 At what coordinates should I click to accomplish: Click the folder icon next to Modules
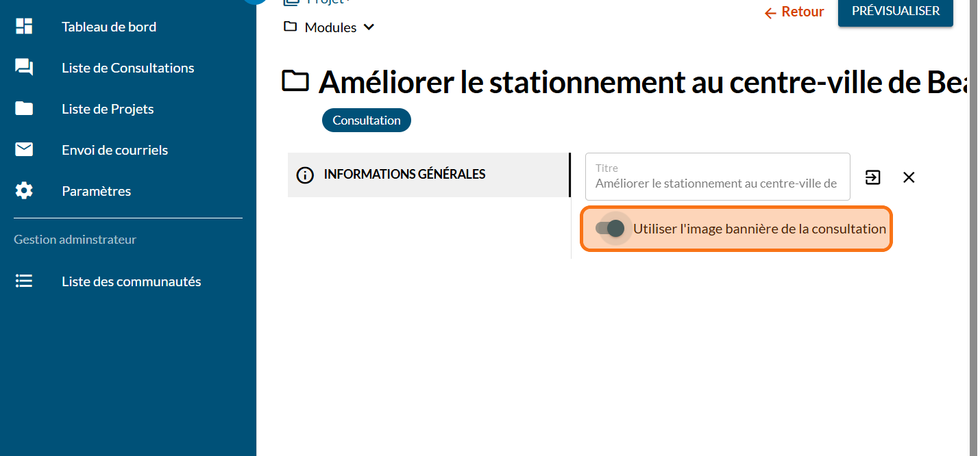coord(291,27)
